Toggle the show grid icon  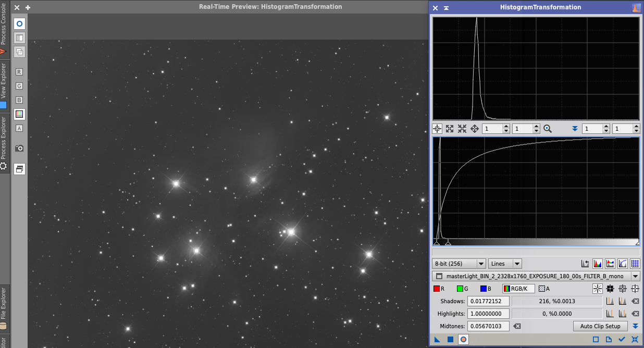coord(635,264)
